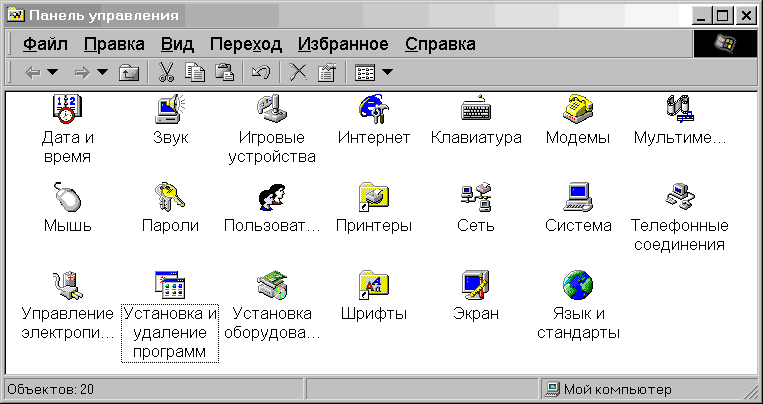This screenshot has height=404, width=763.
Task: Open the Язык и стандарты globe icon
Action: [x=578, y=285]
